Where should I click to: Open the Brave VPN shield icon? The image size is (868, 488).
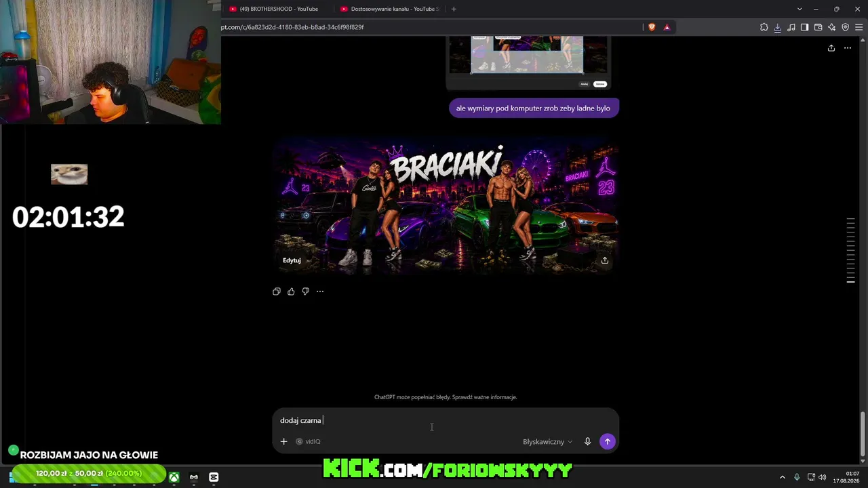[x=845, y=27]
